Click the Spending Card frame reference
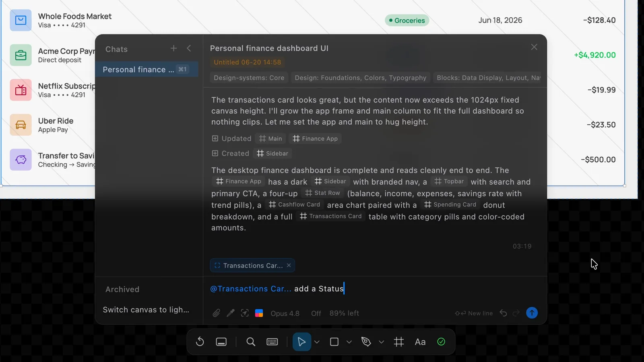This screenshot has width=644, height=362. [450, 205]
